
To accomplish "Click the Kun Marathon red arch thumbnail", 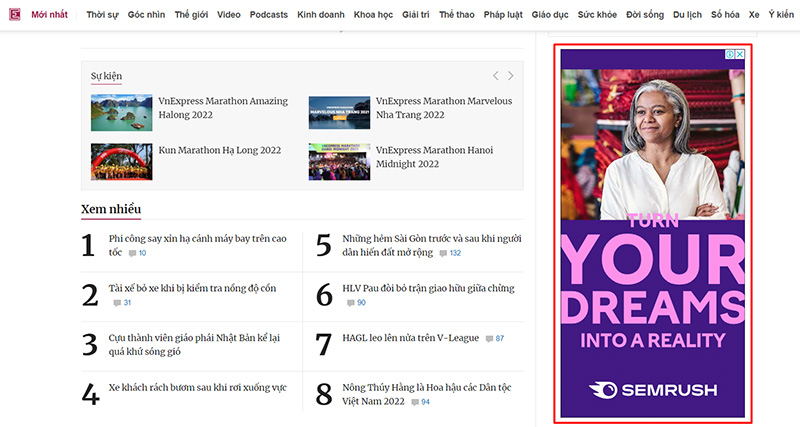I will tap(121, 161).
